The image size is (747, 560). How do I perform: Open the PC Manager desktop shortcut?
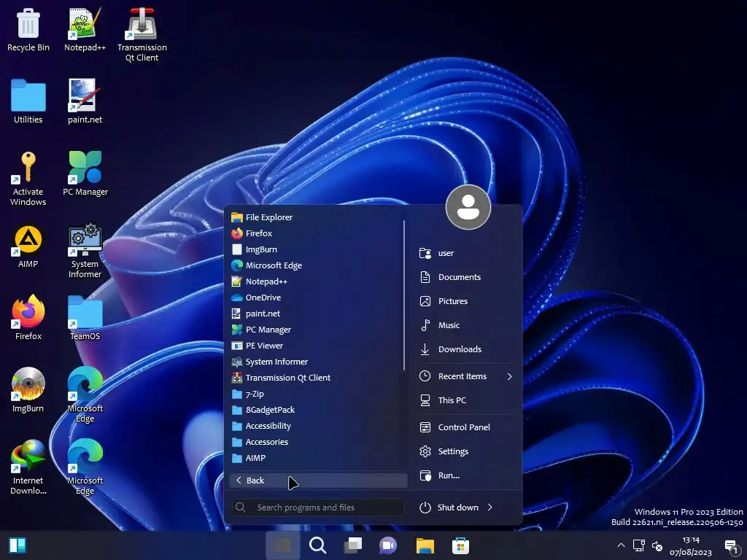coord(85,174)
